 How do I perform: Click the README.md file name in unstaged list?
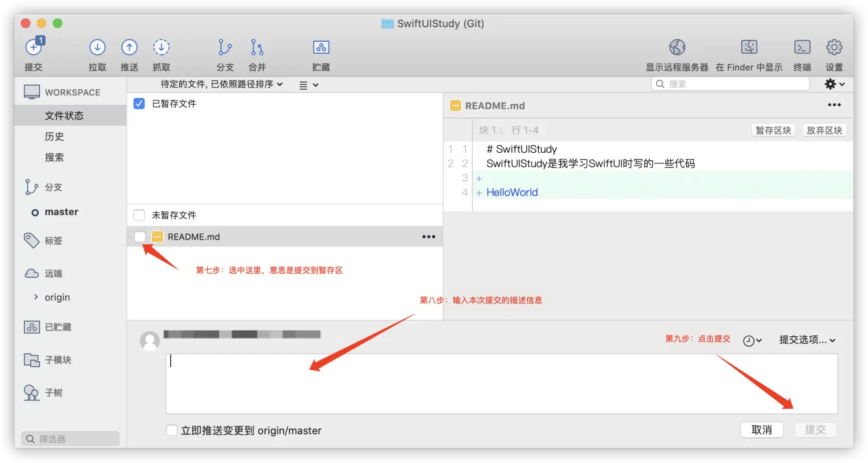[194, 237]
